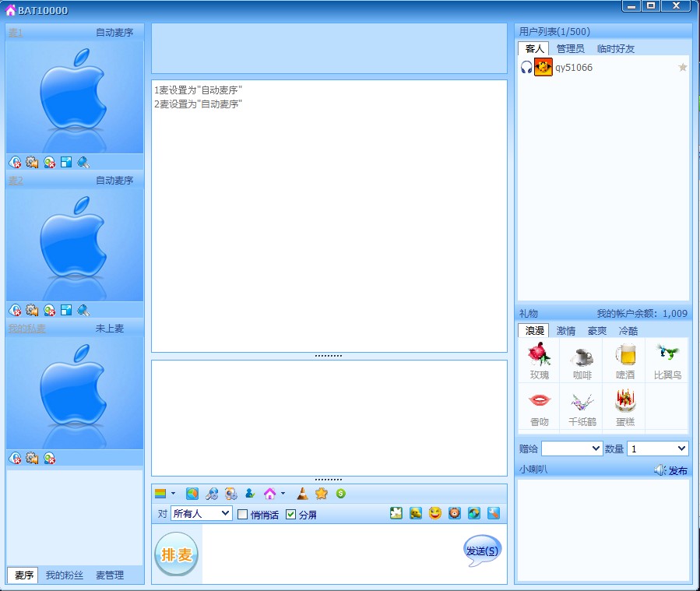The image size is (700, 591).
Task: Click the user-with-checkmark toolbar icon
Action: (250, 493)
